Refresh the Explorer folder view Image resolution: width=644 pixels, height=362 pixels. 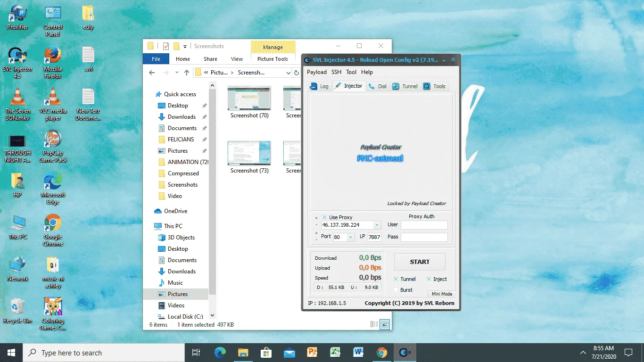(297, 73)
